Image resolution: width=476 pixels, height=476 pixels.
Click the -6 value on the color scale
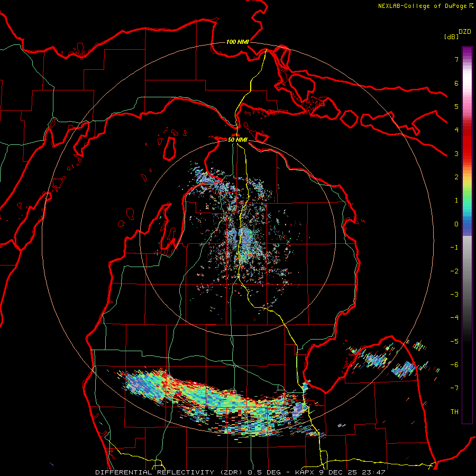454,365
